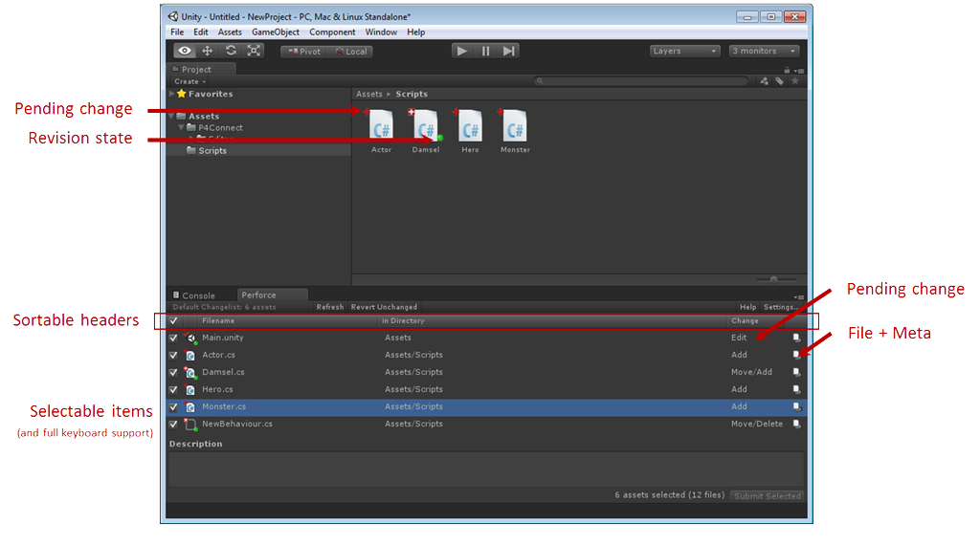Image resolution: width=980 pixels, height=546 pixels.
Task: Click the Submit Selected button
Action: [x=767, y=495]
